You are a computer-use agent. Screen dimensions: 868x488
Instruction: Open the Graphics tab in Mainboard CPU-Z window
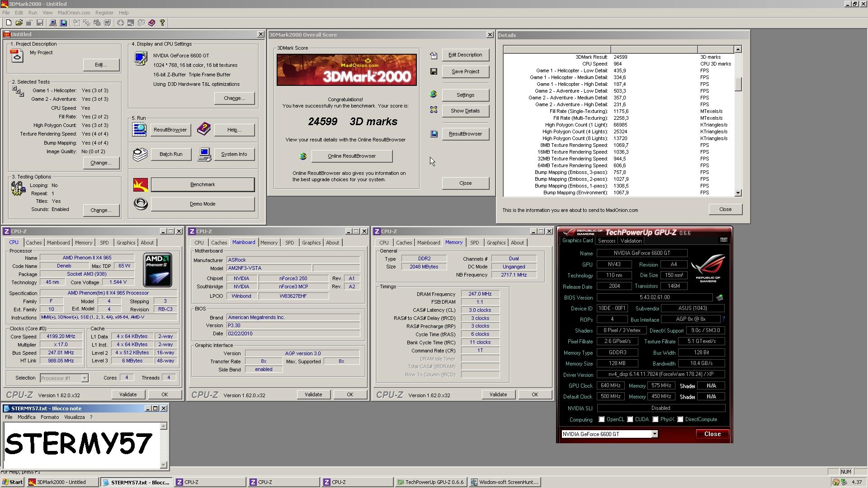(311, 243)
